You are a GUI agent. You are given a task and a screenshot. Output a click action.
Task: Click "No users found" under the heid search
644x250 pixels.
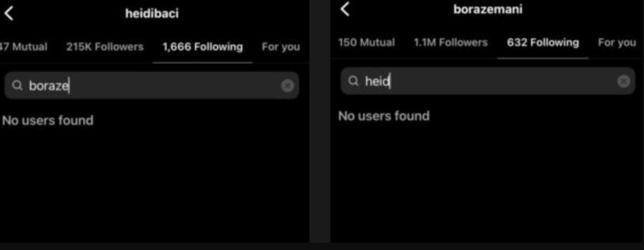pos(384,116)
